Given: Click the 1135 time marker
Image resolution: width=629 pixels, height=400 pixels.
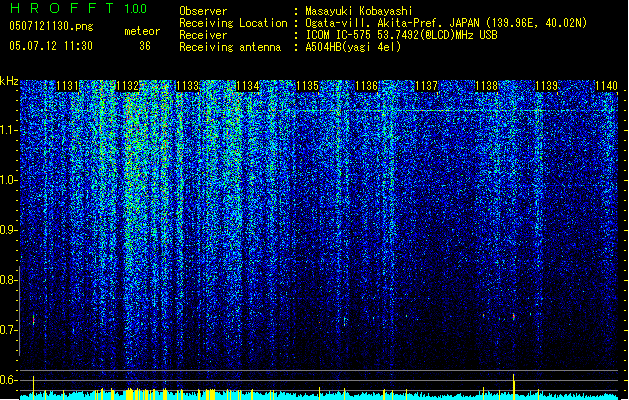Looking at the screenshot, I should point(307,86).
